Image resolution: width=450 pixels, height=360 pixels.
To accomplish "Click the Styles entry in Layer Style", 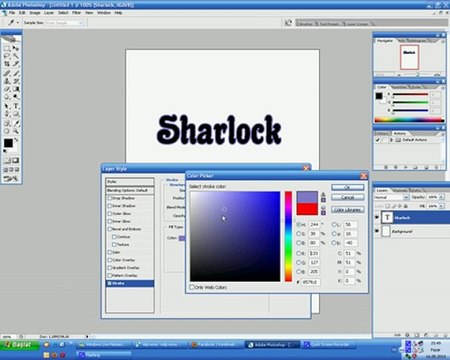I will tap(130, 182).
